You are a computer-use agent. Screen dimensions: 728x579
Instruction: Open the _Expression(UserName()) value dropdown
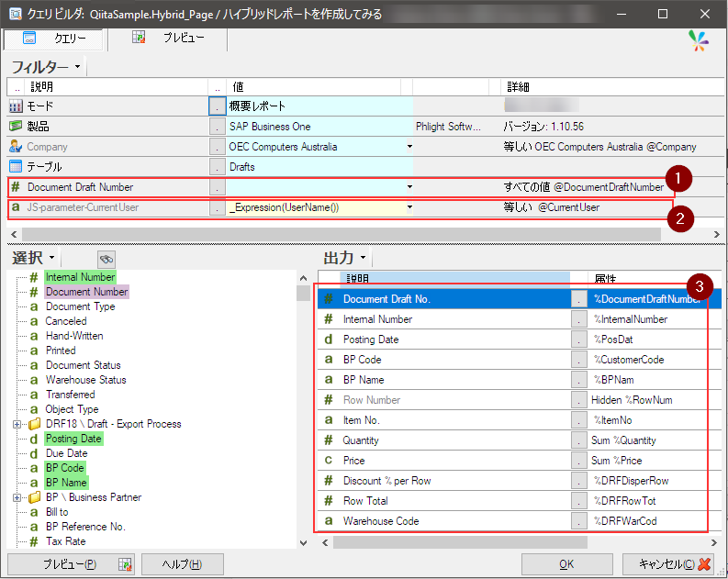tap(409, 207)
